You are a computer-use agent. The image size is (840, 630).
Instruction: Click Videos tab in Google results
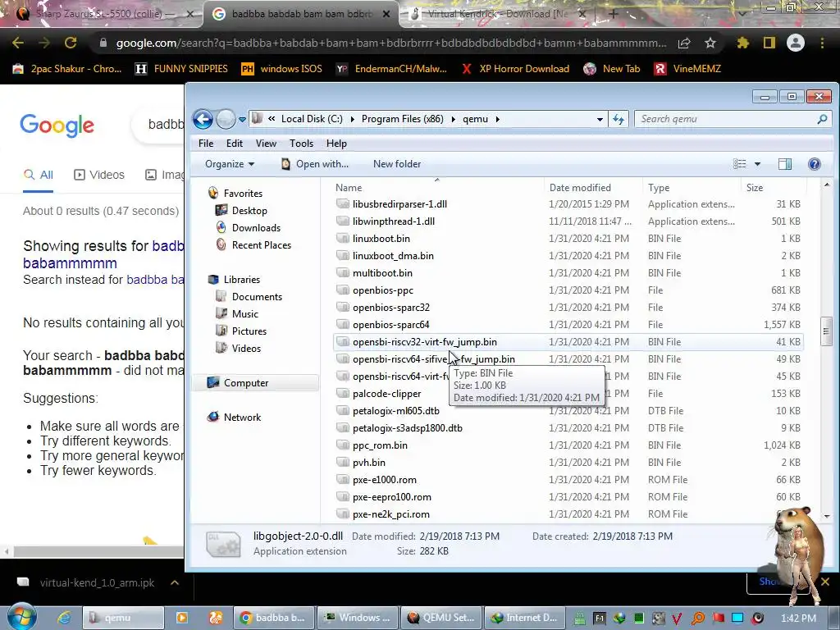[99, 175]
